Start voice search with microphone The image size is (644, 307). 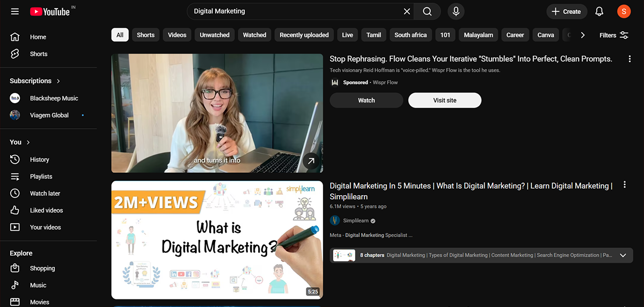click(456, 11)
